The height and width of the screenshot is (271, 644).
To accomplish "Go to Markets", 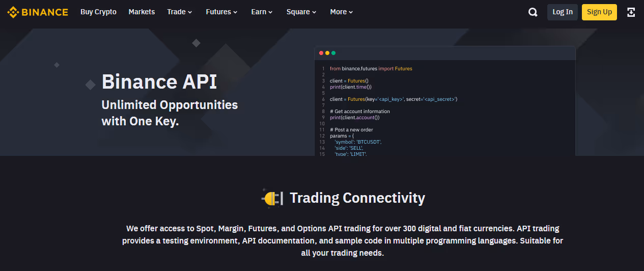I will 142,12.
